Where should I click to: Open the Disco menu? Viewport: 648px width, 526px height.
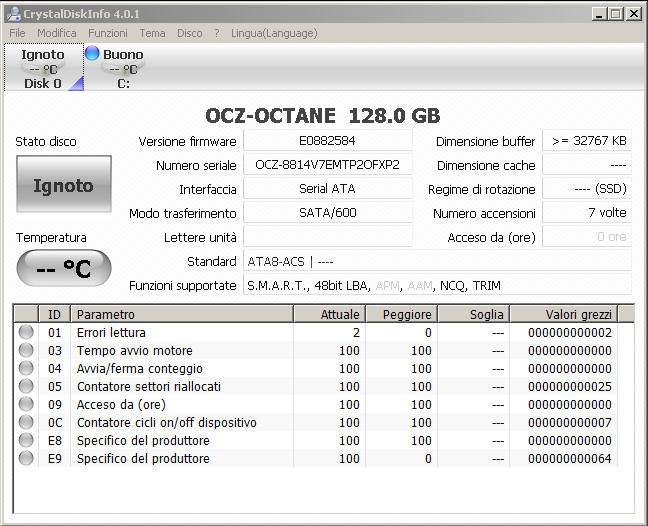[190, 33]
